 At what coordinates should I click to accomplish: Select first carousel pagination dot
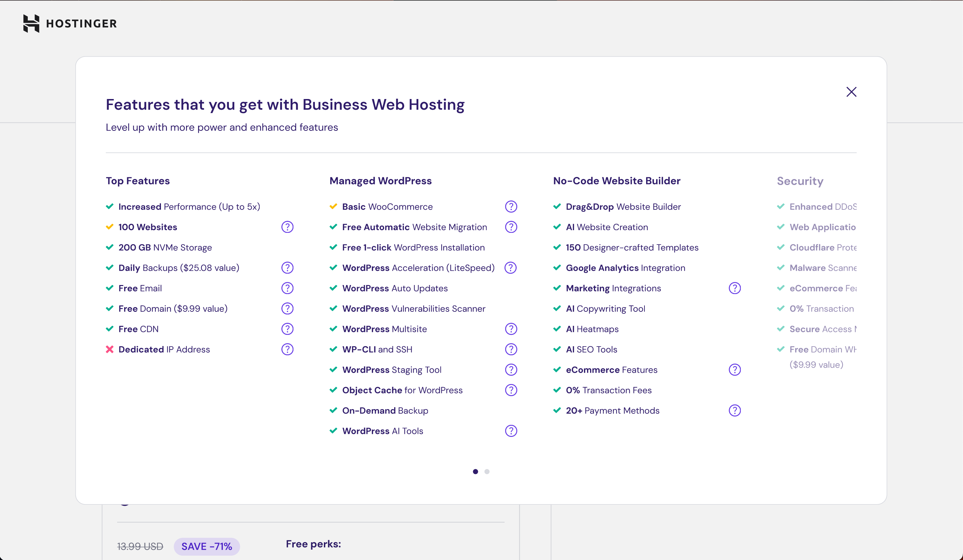point(475,471)
